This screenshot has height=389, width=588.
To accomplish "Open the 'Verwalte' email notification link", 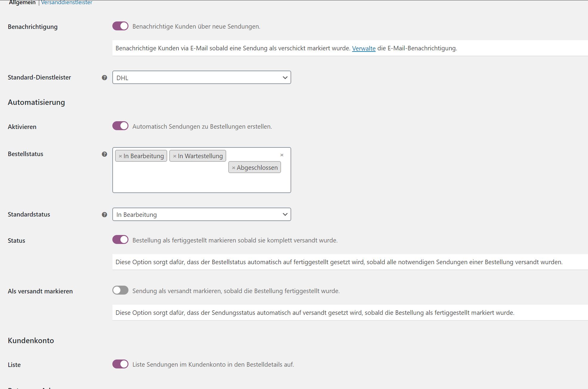I will click(364, 48).
